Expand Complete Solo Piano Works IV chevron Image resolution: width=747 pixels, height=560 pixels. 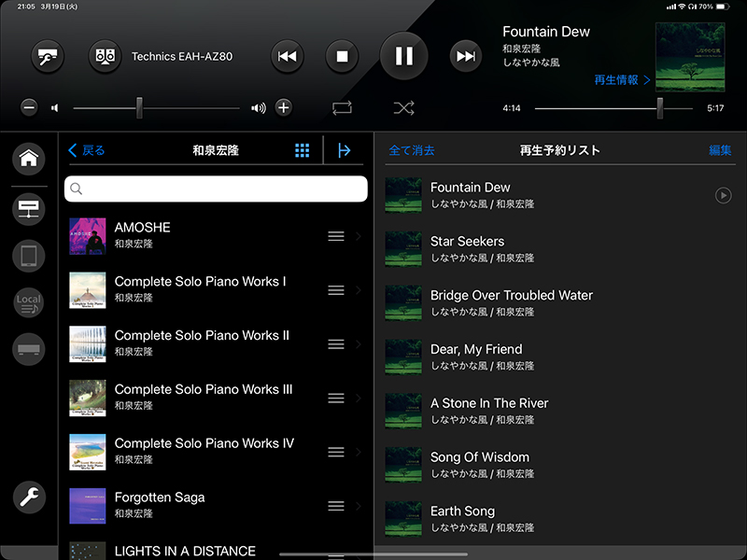359,452
